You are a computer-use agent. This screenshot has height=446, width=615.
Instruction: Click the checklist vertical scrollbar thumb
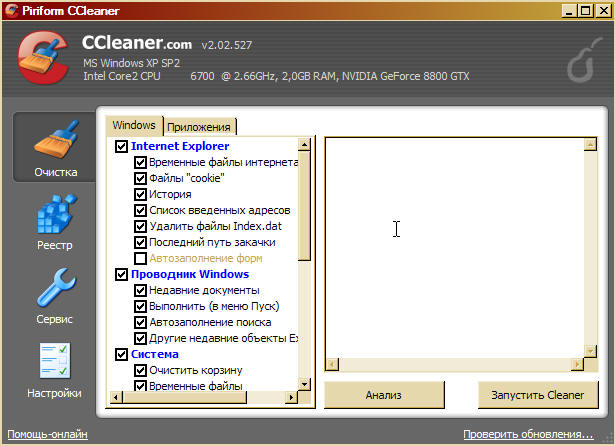tap(304, 206)
